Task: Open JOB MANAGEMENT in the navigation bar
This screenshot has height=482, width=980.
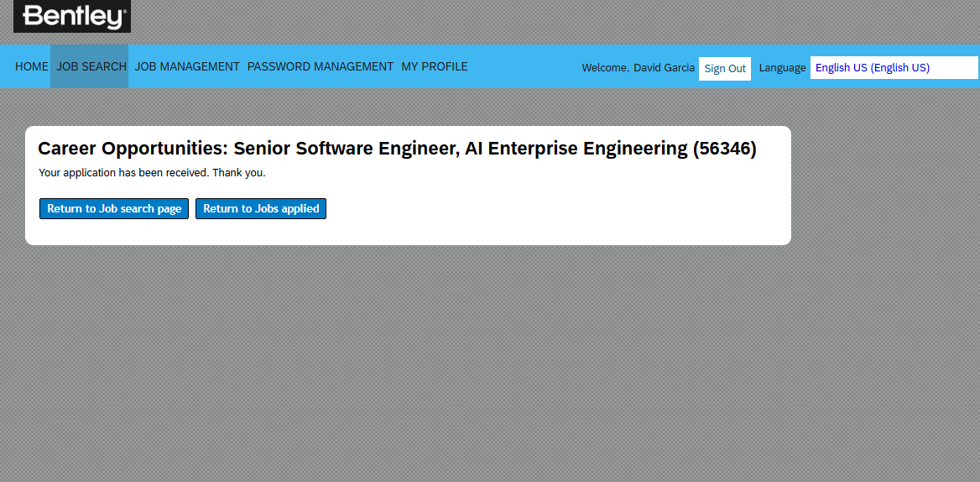Action: coord(187,66)
